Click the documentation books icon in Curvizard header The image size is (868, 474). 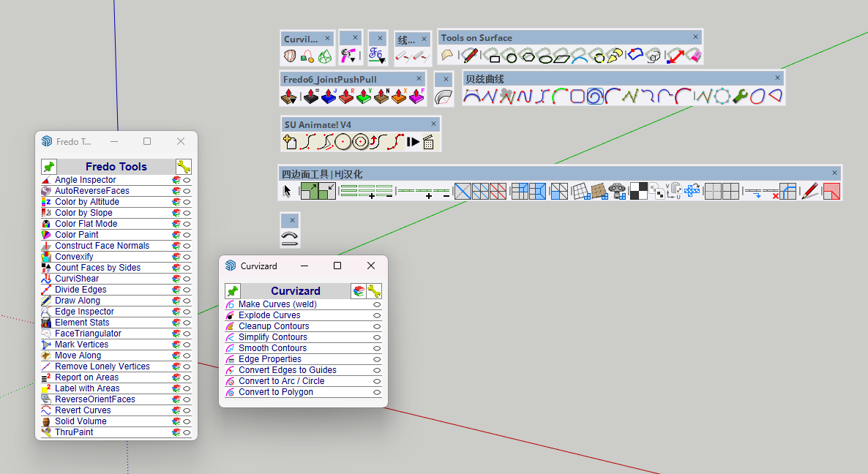[x=358, y=291]
